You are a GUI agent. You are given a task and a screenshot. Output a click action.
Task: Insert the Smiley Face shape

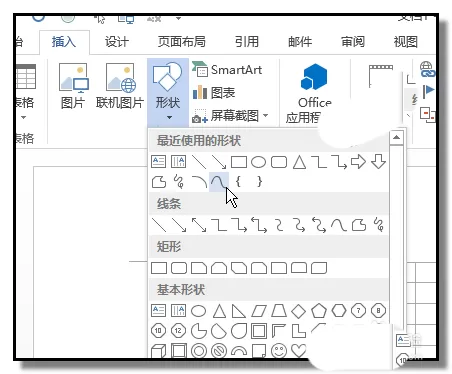(279, 350)
